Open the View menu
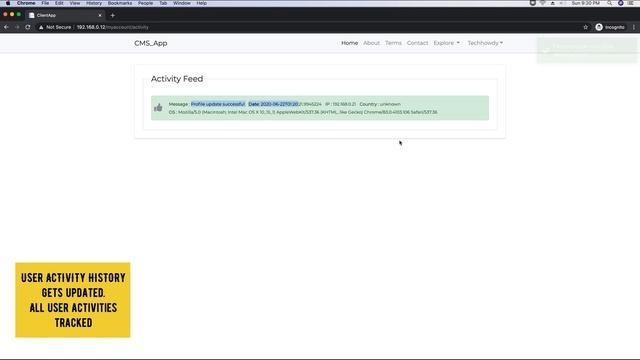Image resolution: width=640 pixels, height=360 pixels. click(x=75, y=3)
